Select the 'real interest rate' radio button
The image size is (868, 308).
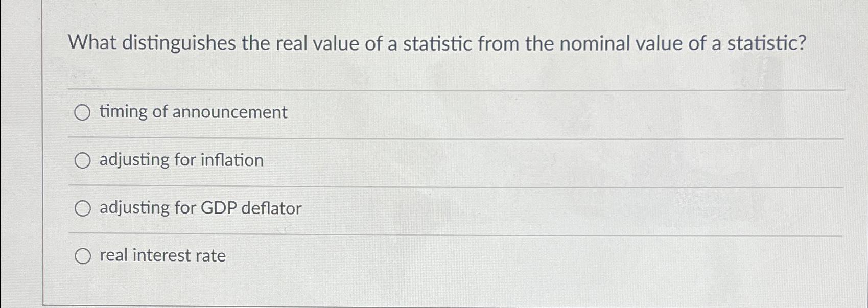click(83, 256)
